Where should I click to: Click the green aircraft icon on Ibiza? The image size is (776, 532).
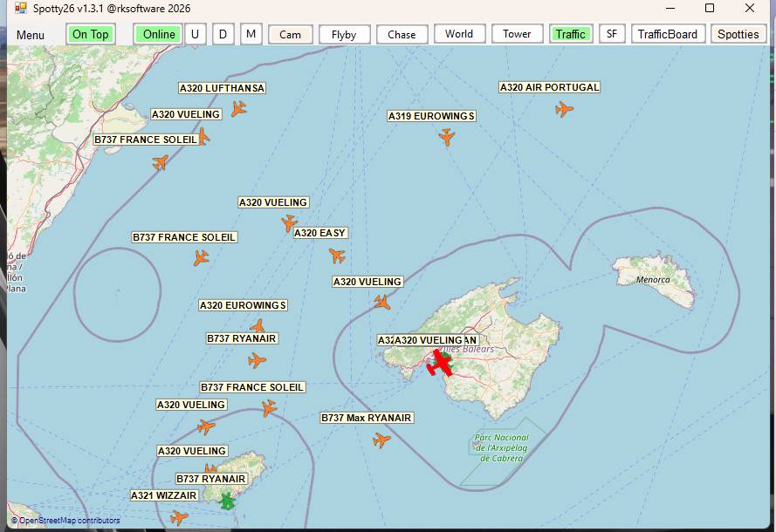pos(227,501)
